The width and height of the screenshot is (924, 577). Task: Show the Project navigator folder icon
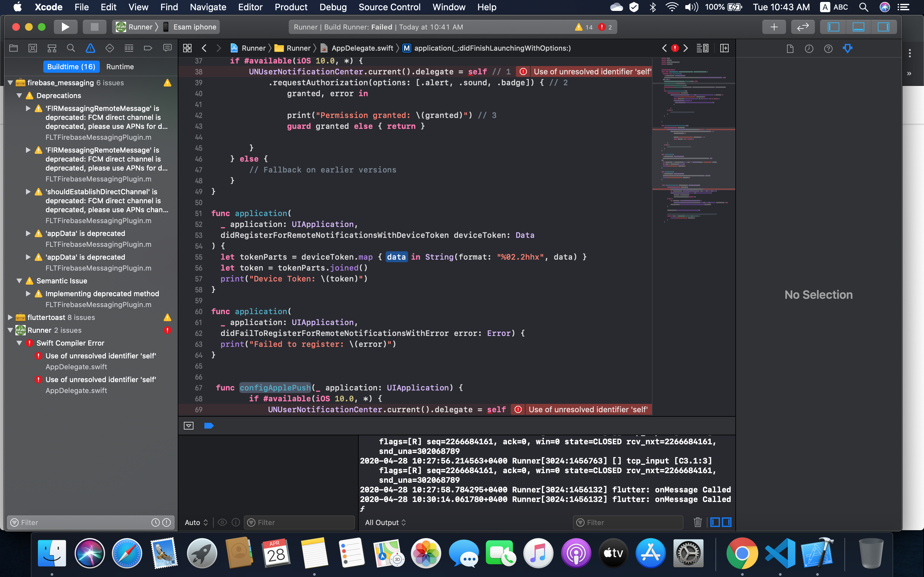click(14, 48)
